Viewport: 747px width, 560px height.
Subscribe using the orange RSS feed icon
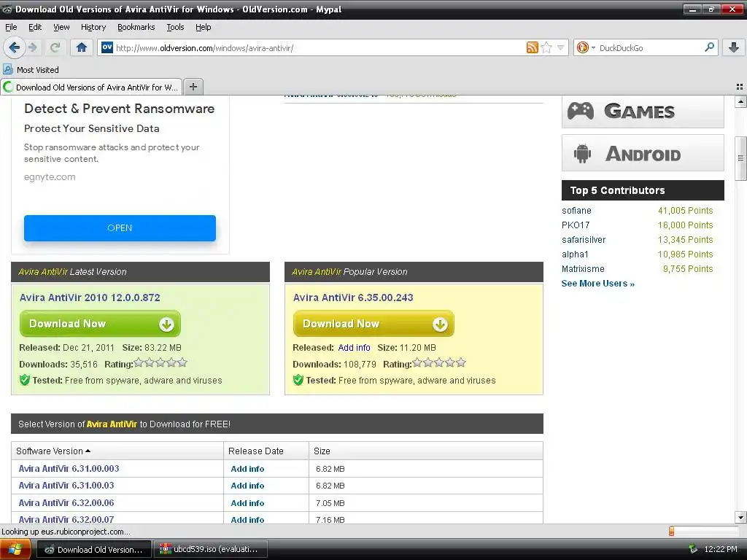point(532,47)
